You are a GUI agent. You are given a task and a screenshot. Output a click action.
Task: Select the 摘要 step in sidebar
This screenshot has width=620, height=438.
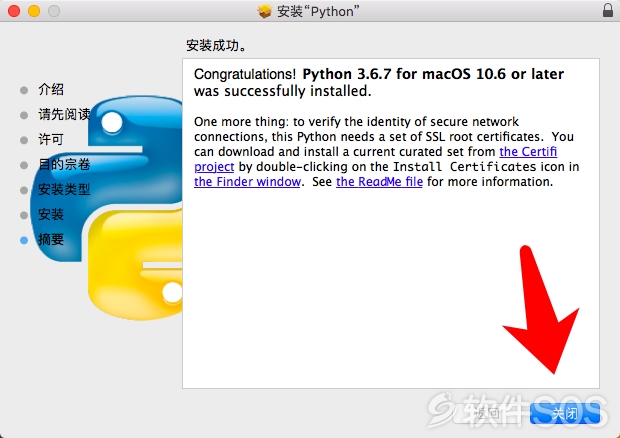(x=51, y=239)
